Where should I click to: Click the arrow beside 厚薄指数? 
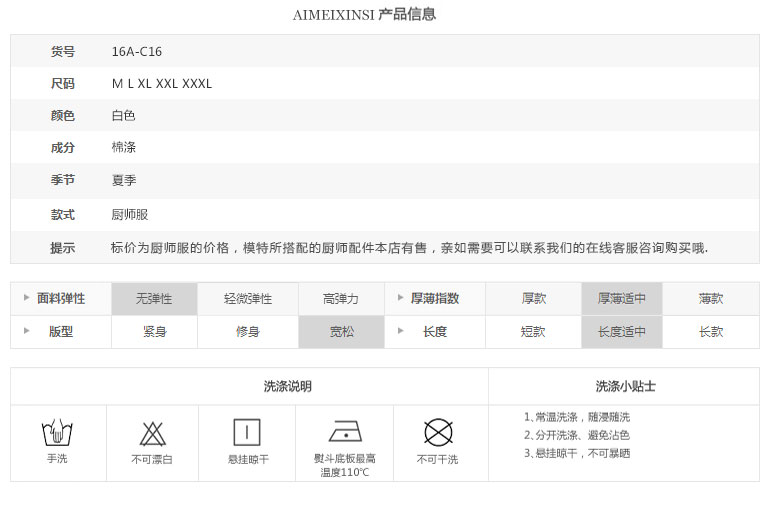pos(400,298)
